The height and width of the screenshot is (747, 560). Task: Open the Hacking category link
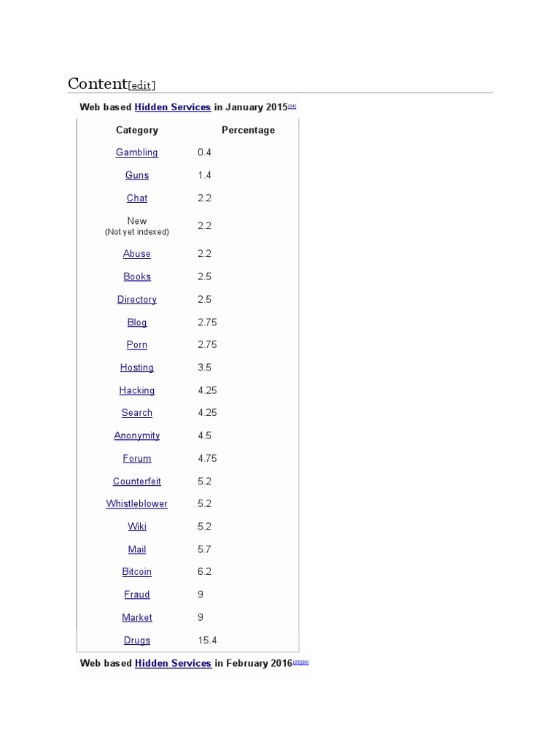pyautogui.click(x=137, y=390)
